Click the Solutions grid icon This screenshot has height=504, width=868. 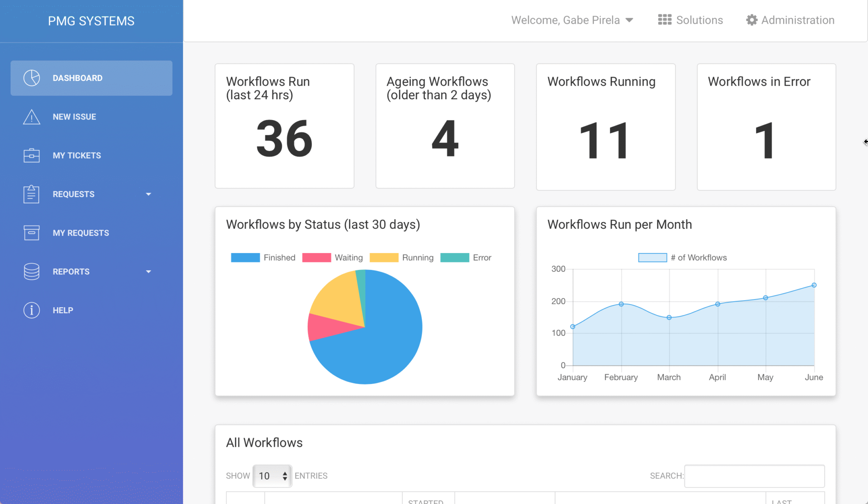pos(665,19)
